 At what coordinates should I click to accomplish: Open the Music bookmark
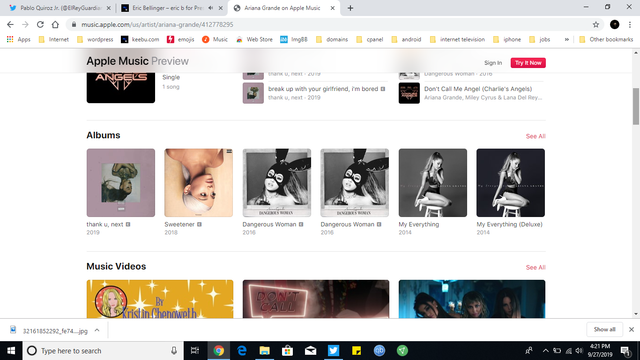pos(215,39)
